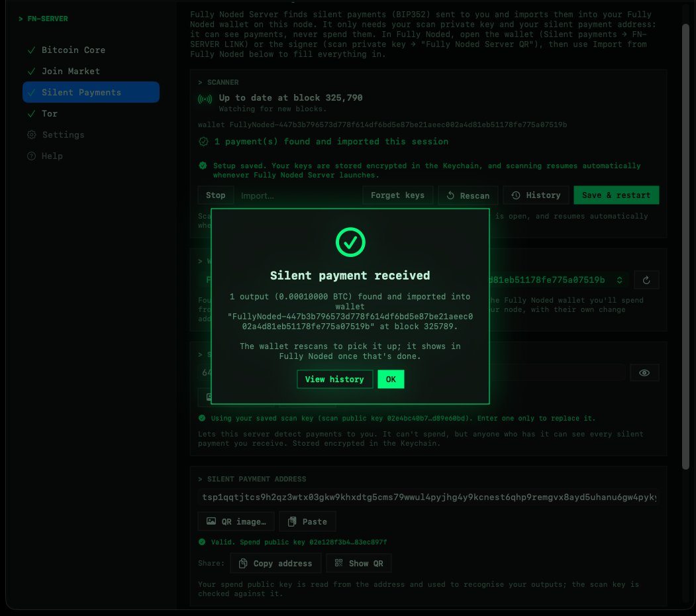This screenshot has width=696, height=616.
Task: Select Silent Payments in the sidebar
Action: [x=91, y=92]
